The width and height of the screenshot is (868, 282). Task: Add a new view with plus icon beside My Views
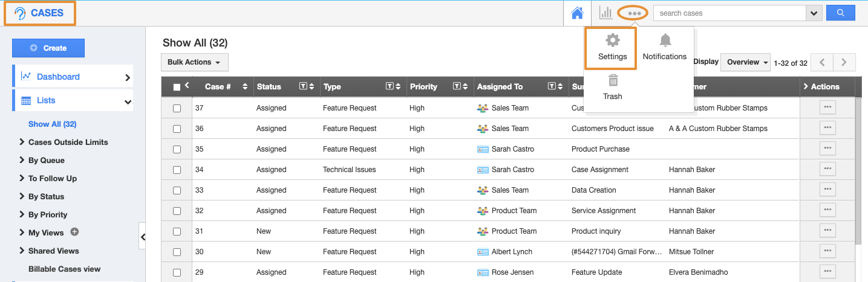coord(75,232)
